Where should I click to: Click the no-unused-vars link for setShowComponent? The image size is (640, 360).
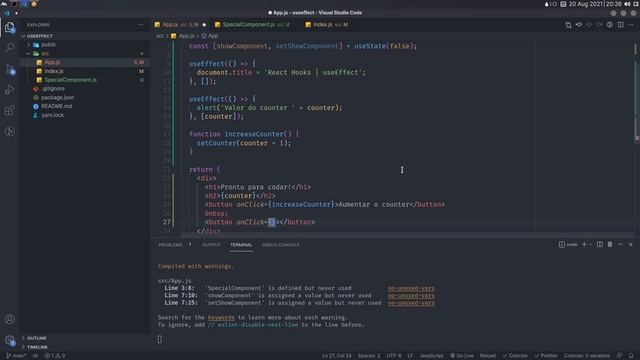click(411, 303)
